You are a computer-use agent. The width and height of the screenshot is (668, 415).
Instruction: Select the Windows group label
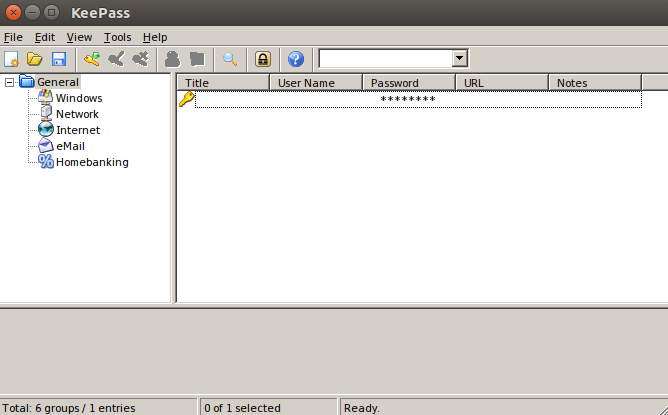(79, 98)
